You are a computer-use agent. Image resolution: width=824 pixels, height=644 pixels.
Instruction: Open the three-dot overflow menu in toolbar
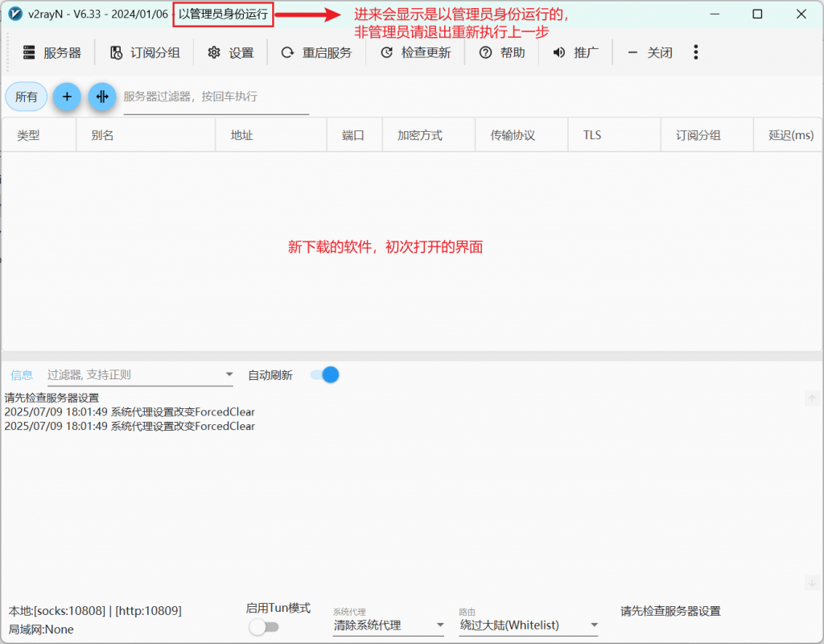click(696, 52)
